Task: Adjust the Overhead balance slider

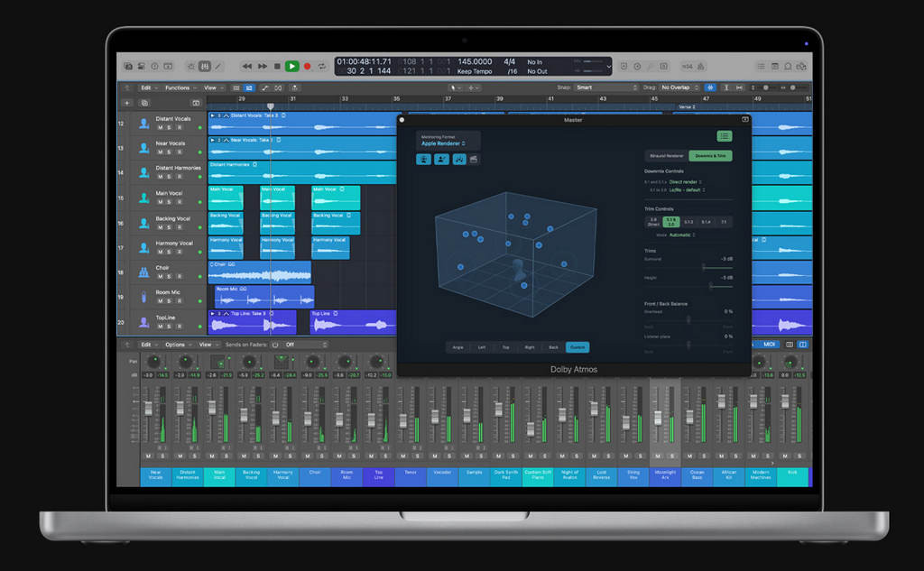Action: pyautogui.click(x=688, y=319)
